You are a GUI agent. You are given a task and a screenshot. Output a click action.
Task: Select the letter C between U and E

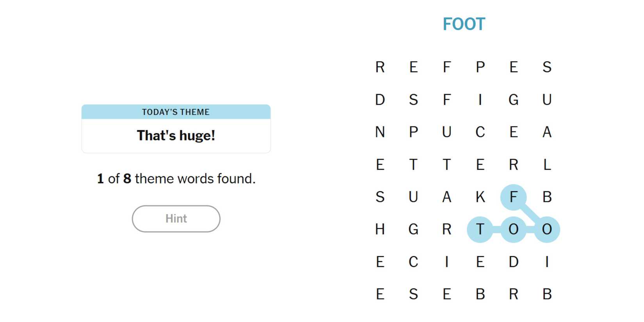480,132
